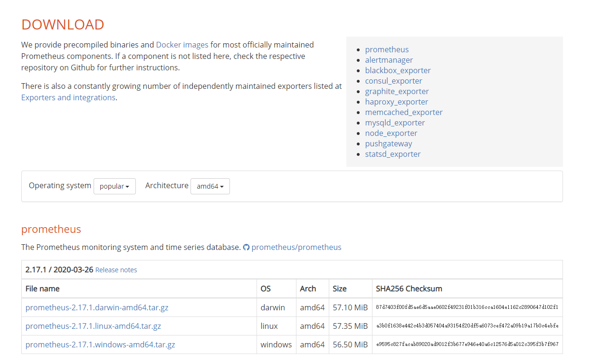The width and height of the screenshot is (591, 364).
Task: Open the pushgateway link
Action: pos(388,144)
